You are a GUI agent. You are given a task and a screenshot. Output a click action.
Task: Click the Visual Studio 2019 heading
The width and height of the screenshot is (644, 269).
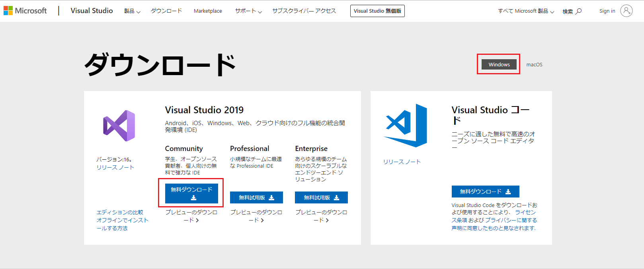(204, 110)
